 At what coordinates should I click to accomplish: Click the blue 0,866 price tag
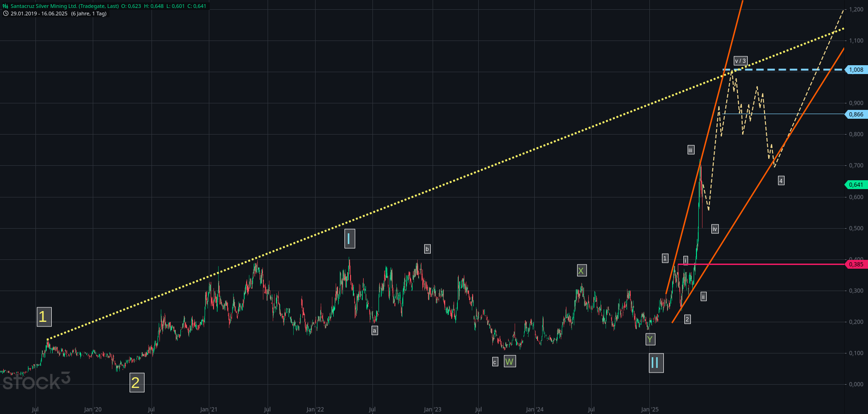click(x=856, y=115)
